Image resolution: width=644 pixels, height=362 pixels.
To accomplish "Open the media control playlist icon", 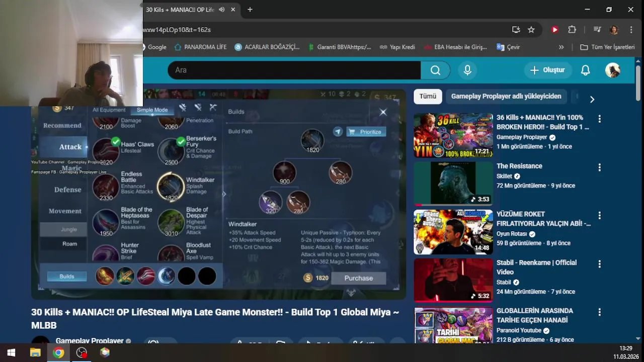I will coord(597,30).
